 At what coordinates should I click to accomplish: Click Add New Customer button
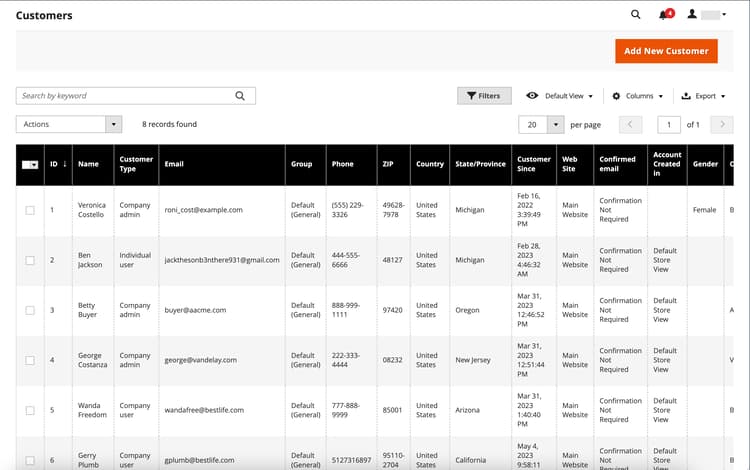click(666, 51)
